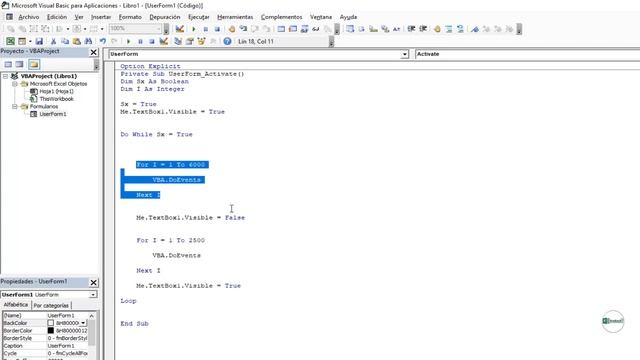Click the Insert UserForm toolbar icon
This screenshot has height=360, width=640.
coord(22,41)
